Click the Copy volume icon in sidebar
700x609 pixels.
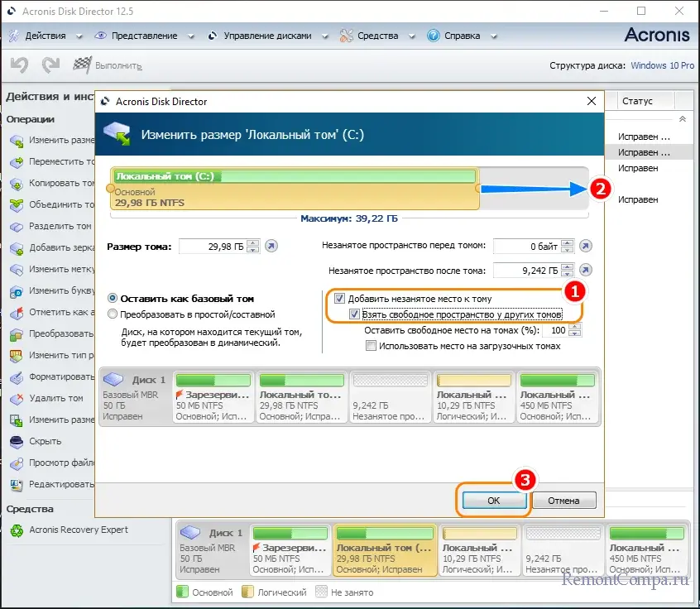click(x=17, y=184)
